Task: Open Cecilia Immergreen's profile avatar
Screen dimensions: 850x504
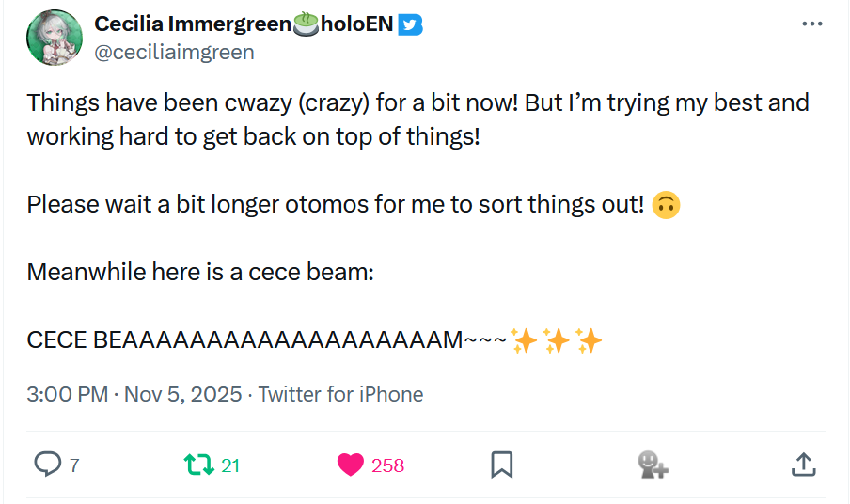Action: pos(55,38)
